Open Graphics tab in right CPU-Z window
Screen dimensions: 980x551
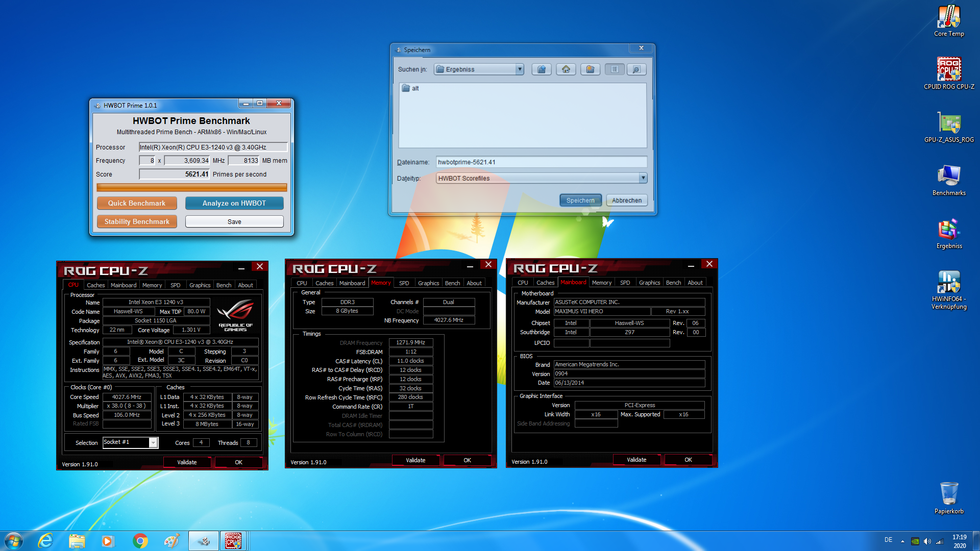coord(649,283)
